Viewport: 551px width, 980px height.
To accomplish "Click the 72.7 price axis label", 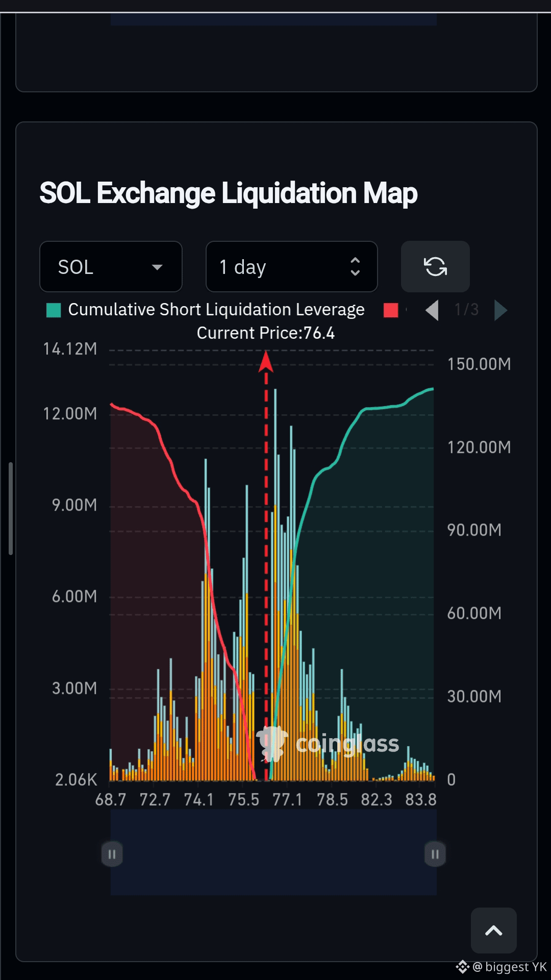I will pyautogui.click(x=155, y=799).
